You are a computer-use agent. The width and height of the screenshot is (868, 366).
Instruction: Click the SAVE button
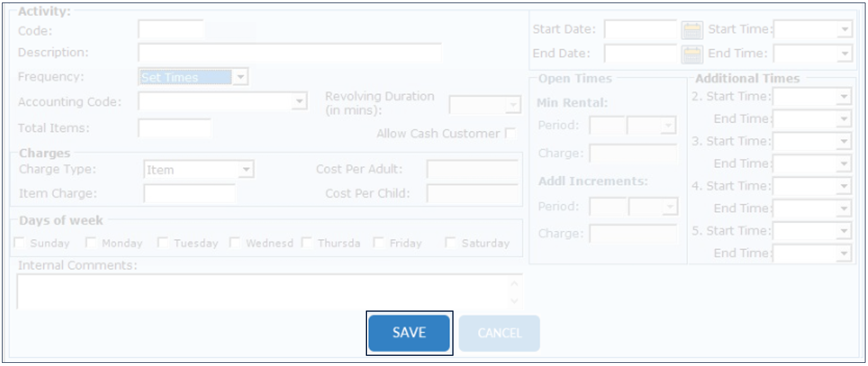(409, 333)
